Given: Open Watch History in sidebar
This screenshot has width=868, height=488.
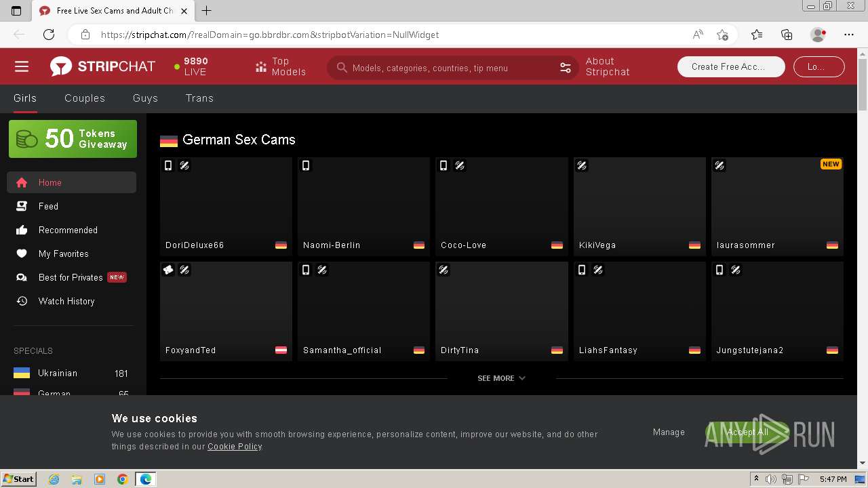Looking at the screenshot, I should pos(71,301).
